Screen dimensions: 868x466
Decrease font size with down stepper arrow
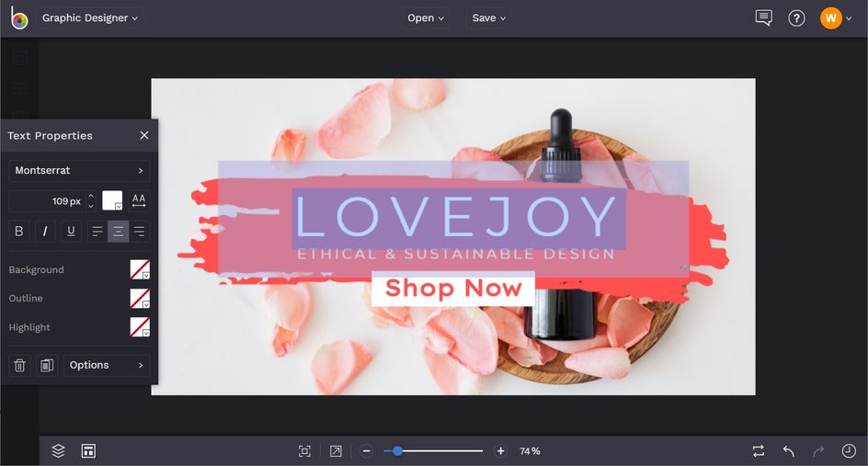[x=91, y=207]
